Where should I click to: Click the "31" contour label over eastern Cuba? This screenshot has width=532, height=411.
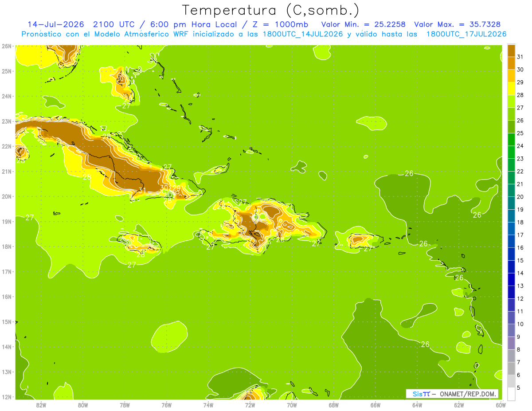click(x=142, y=191)
